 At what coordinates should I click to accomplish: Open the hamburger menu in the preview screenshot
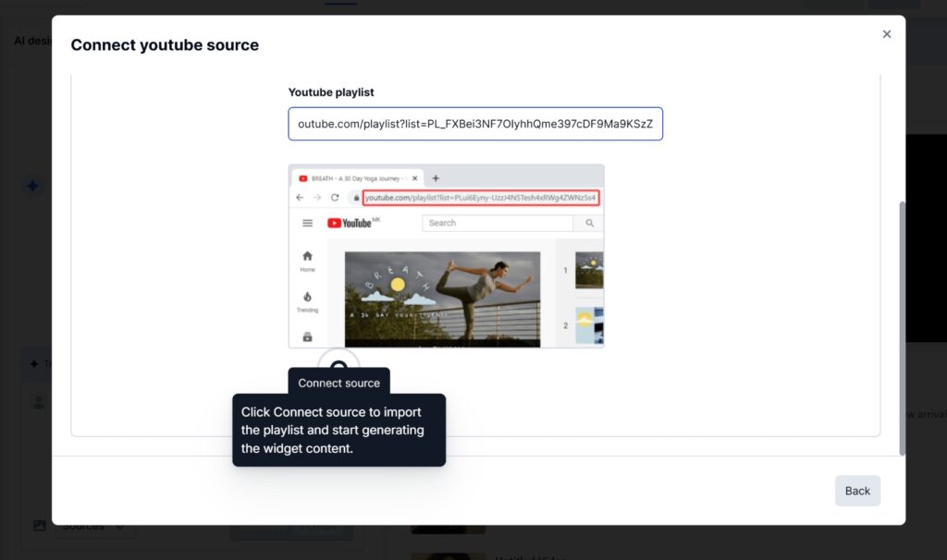pyautogui.click(x=307, y=222)
